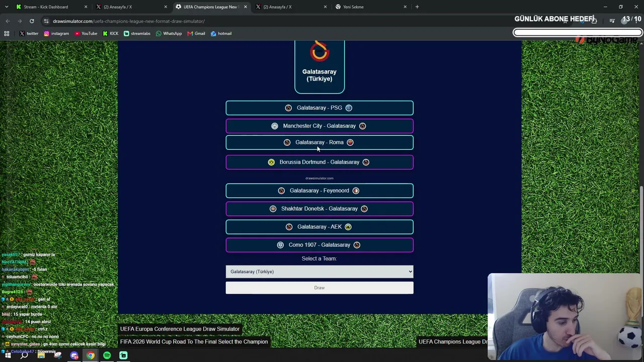Click the Galatasaray (Türkiye) team card
644x362 pixels.
(x=319, y=67)
